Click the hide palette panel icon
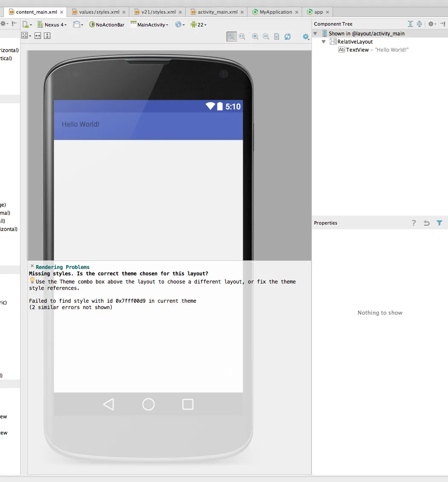This screenshot has width=448, height=482. [x=14, y=23]
